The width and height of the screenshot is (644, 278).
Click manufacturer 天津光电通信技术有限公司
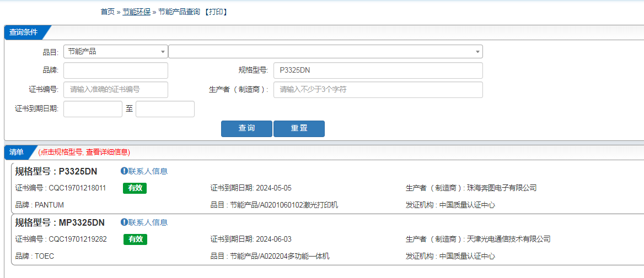509,239
